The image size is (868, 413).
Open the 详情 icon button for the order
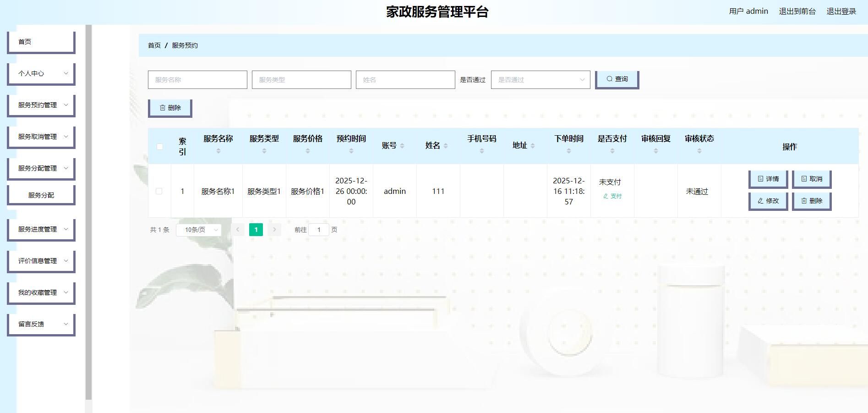pos(761,179)
